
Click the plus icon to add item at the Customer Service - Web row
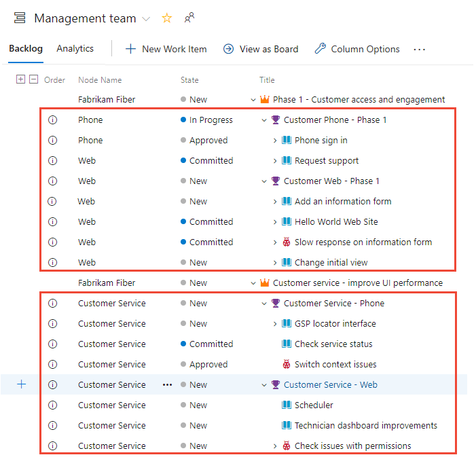[x=22, y=384]
